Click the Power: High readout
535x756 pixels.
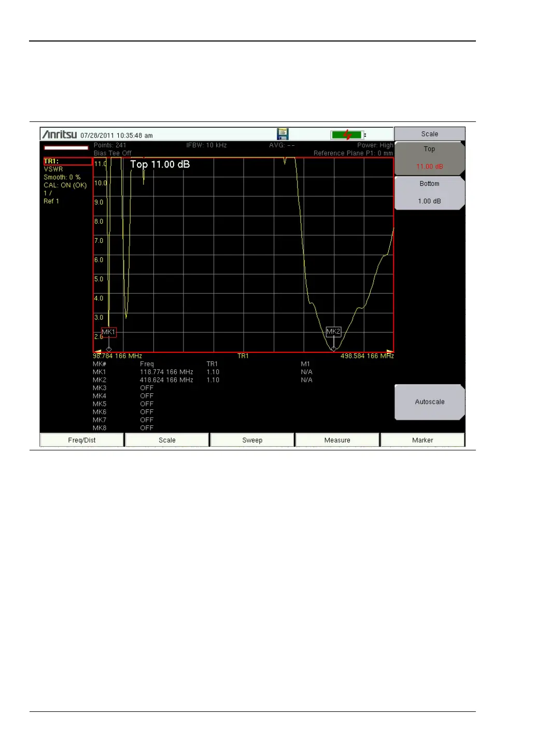375,145
